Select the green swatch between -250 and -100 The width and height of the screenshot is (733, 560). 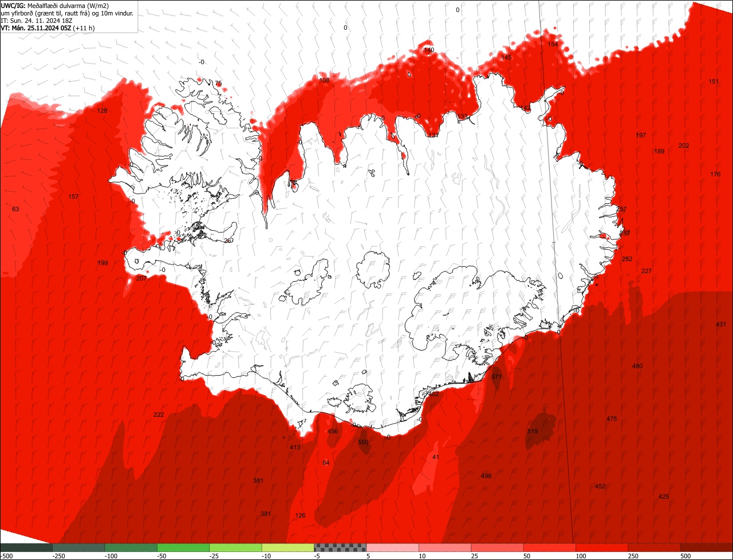point(78,547)
